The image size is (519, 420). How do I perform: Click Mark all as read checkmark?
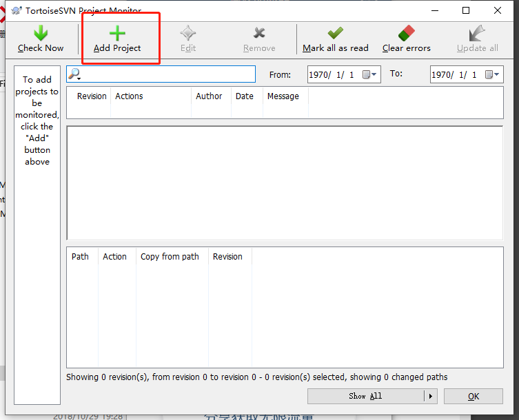pos(335,33)
